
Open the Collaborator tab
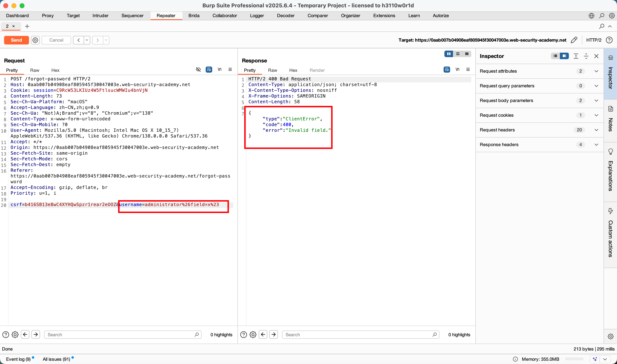pos(225,16)
